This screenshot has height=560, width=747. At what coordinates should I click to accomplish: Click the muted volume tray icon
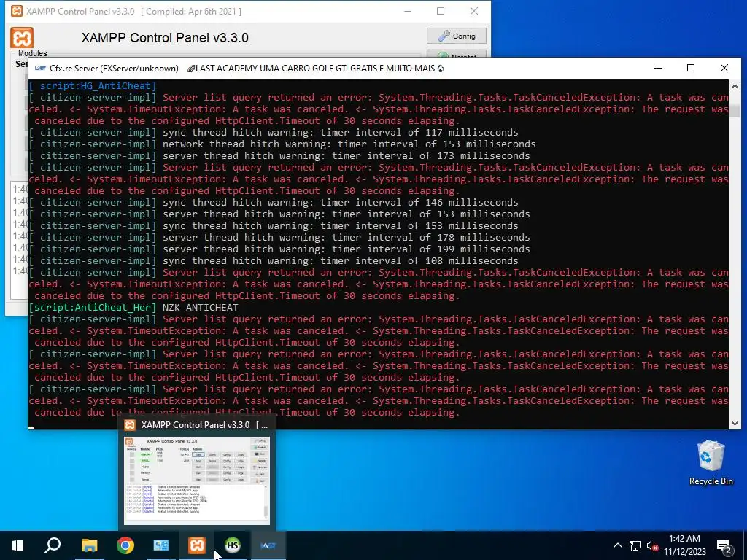point(653,545)
